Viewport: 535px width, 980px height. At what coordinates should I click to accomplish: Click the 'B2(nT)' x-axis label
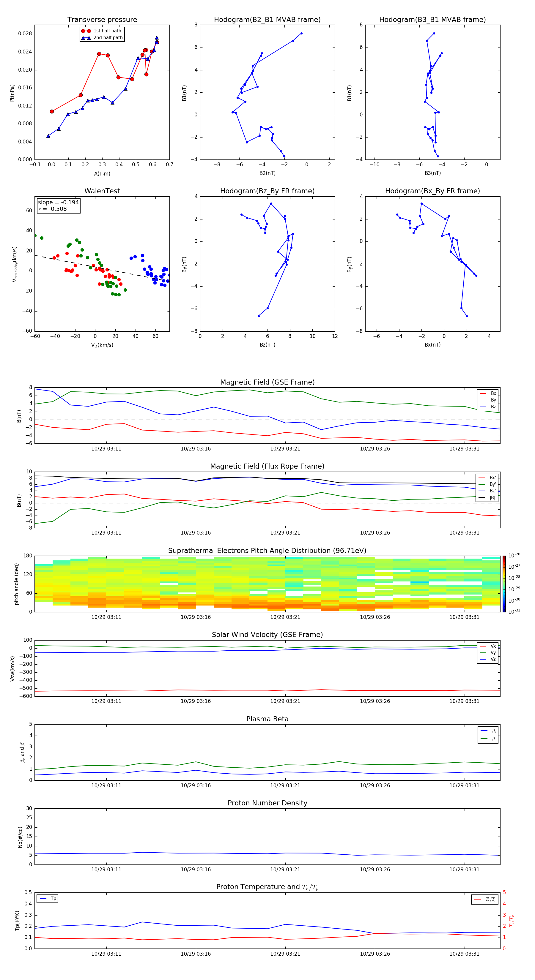[x=267, y=173]
